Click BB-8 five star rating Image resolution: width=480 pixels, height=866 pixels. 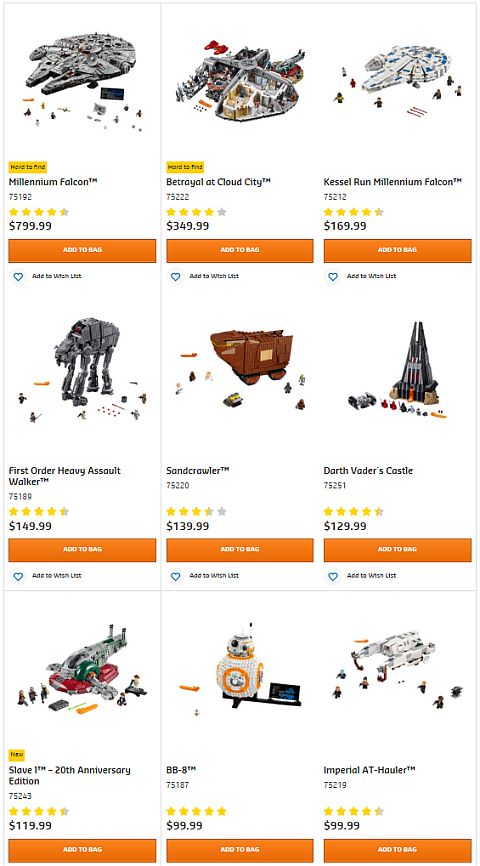pos(196,811)
